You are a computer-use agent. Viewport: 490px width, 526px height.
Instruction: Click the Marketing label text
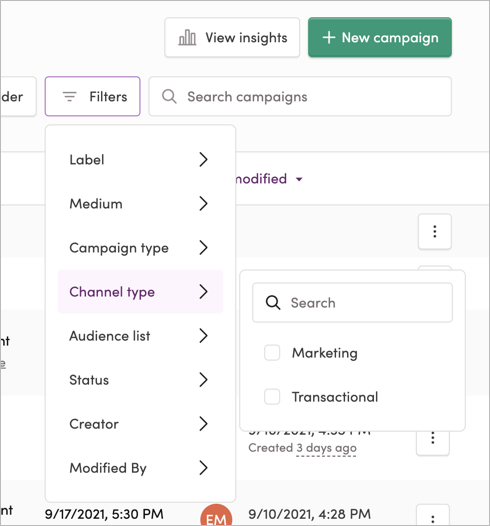pos(325,353)
